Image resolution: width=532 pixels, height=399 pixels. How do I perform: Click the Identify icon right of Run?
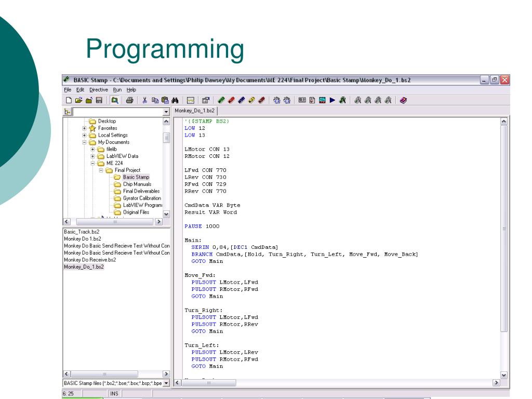pos(343,100)
